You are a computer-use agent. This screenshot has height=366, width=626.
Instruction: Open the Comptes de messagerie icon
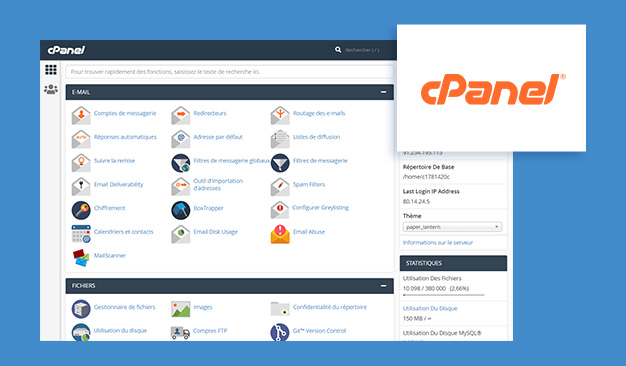pyautogui.click(x=81, y=115)
